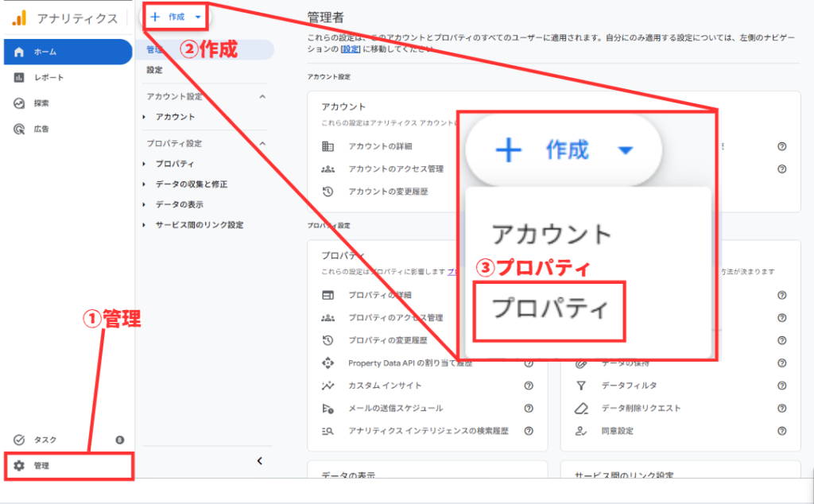Open メールの送信スケジュール settings

[396, 409]
